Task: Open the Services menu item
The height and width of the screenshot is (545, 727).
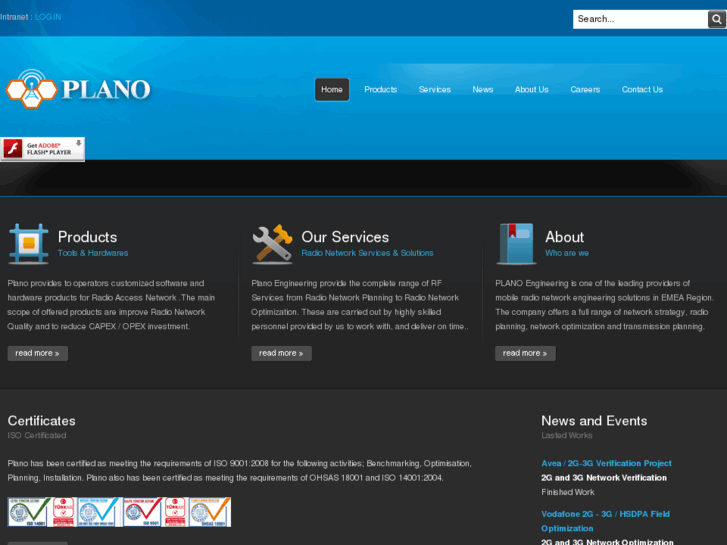Action: [x=435, y=90]
